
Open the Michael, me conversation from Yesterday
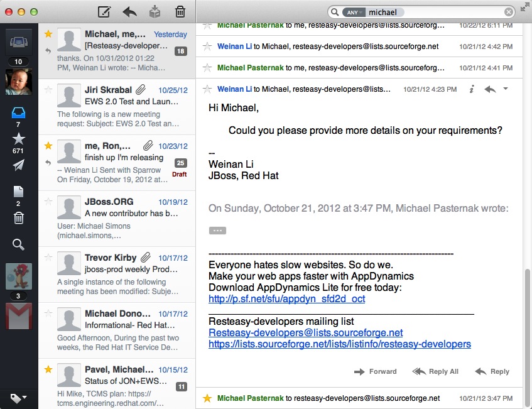click(x=117, y=51)
